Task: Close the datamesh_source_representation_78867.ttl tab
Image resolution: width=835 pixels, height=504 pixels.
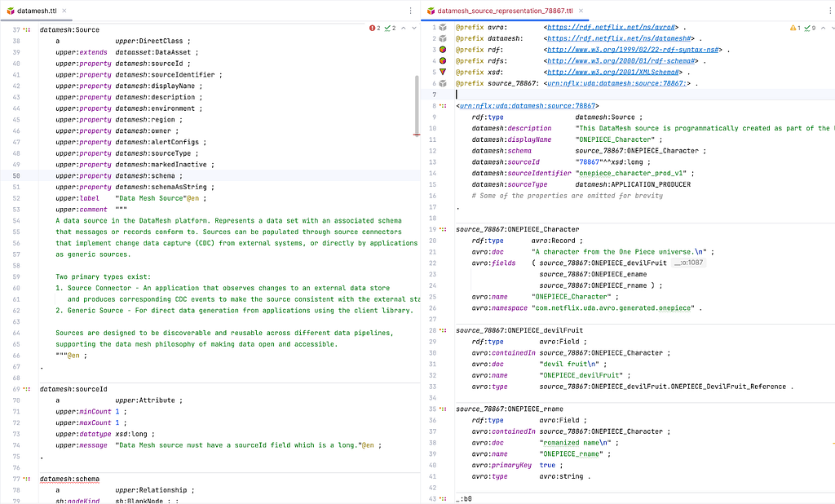Action: pyautogui.click(x=581, y=11)
